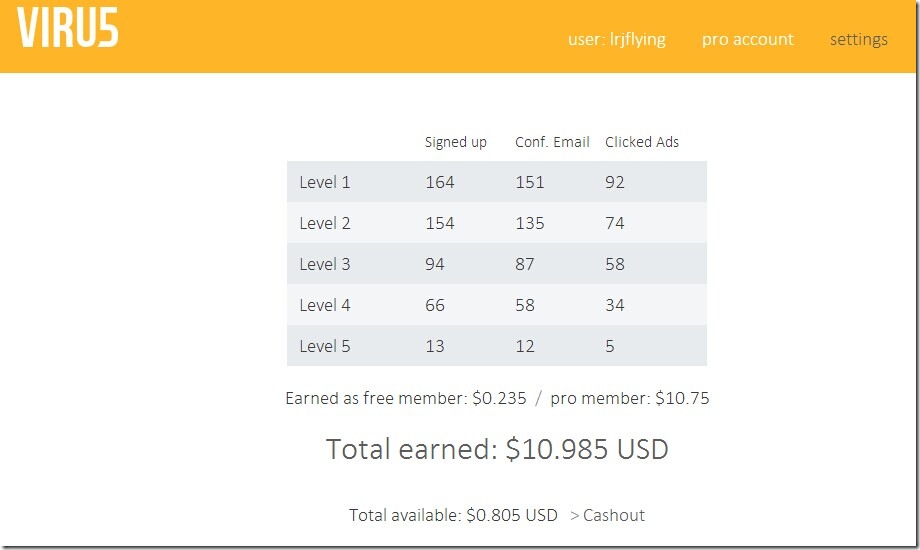Click the free member earnings $0.235 amount

coord(499,398)
